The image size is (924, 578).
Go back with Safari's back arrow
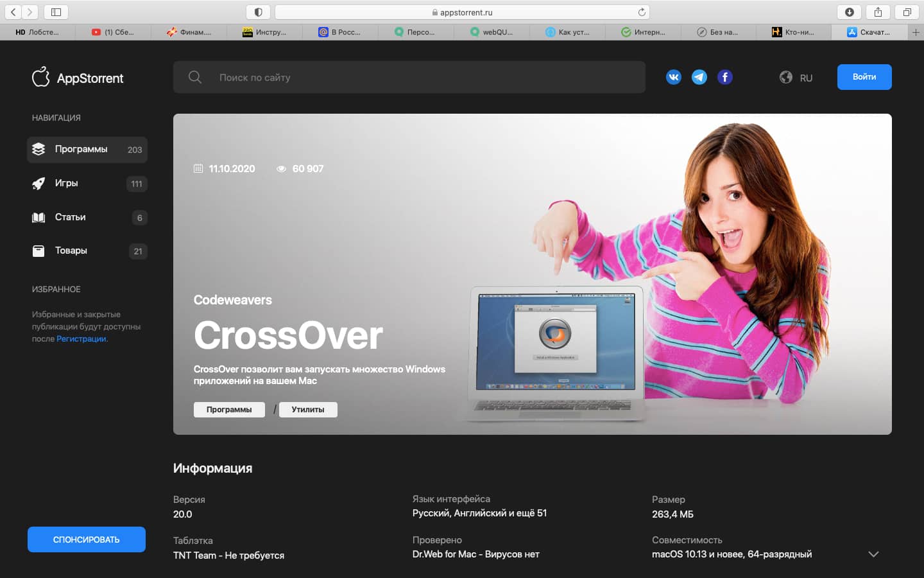(x=13, y=12)
